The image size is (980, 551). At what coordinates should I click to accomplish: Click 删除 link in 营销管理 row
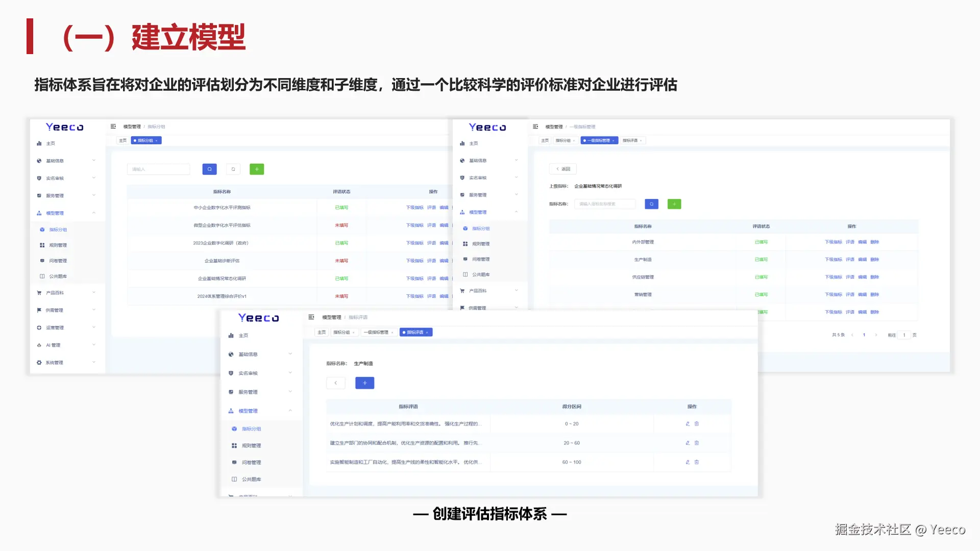[874, 294]
